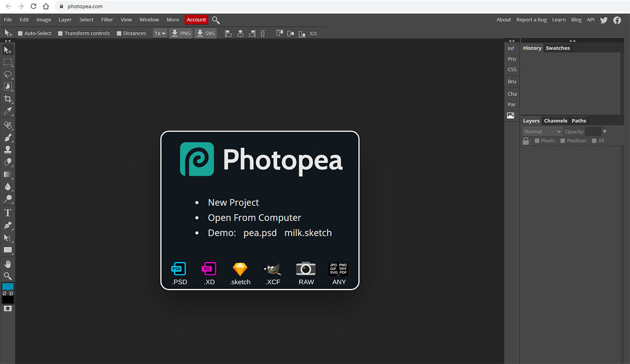Open the Filter menu
The image size is (630, 364).
(107, 20)
